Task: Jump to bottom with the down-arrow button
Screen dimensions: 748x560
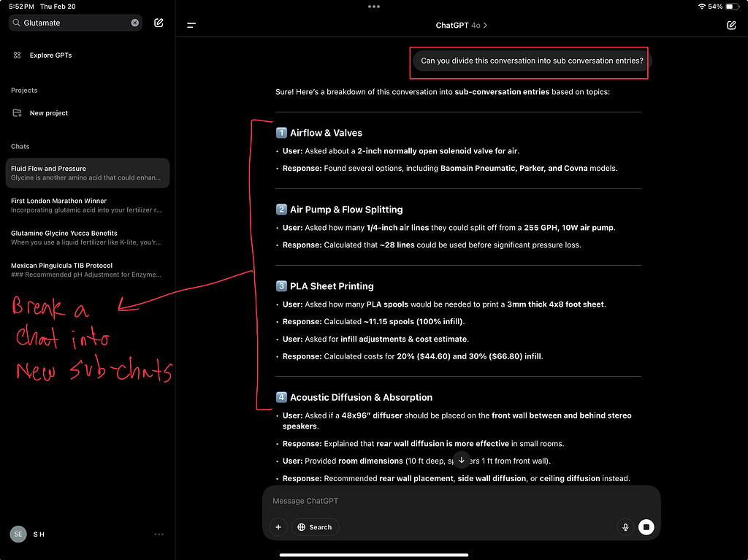Action: tap(461, 460)
